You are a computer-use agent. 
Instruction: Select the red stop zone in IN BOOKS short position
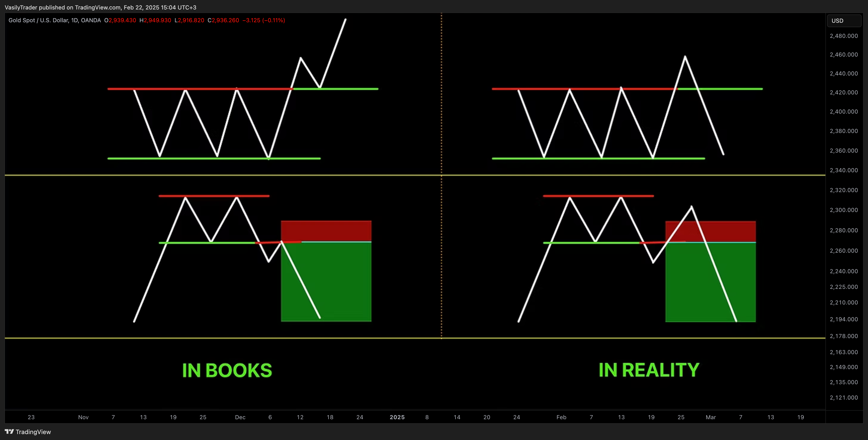(326, 231)
